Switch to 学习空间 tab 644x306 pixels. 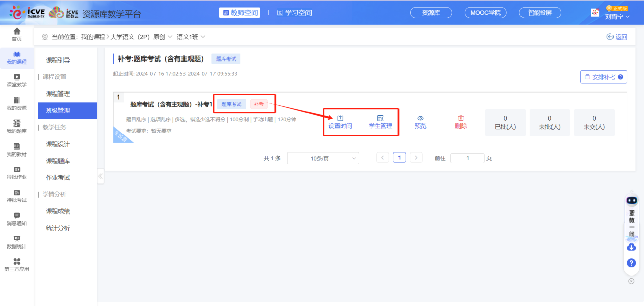pyautogui.click(x=294, y=13)
